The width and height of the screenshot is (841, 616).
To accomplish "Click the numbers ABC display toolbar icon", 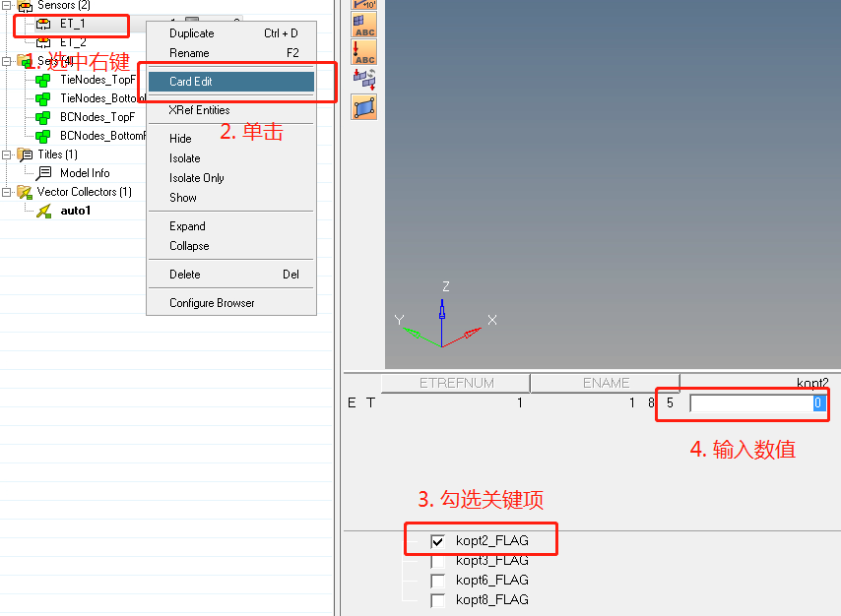I will point(364,25).
